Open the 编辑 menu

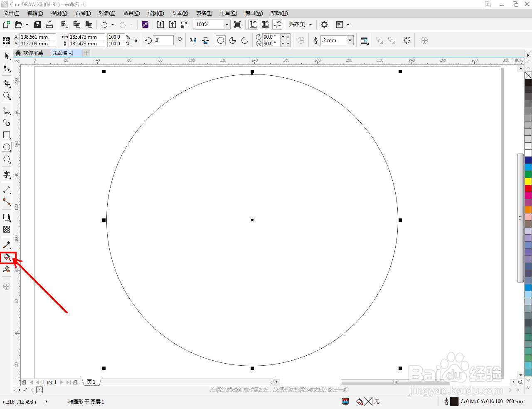tap(35, 13)
